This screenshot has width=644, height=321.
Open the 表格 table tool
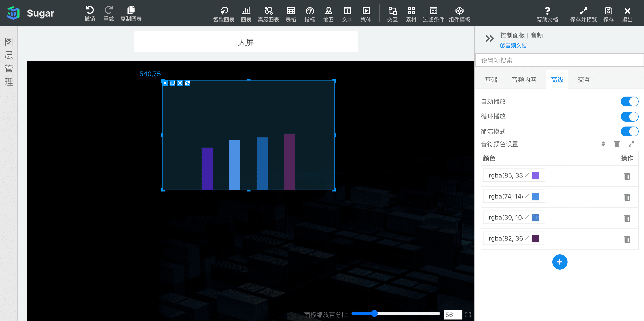click(291, 14)
